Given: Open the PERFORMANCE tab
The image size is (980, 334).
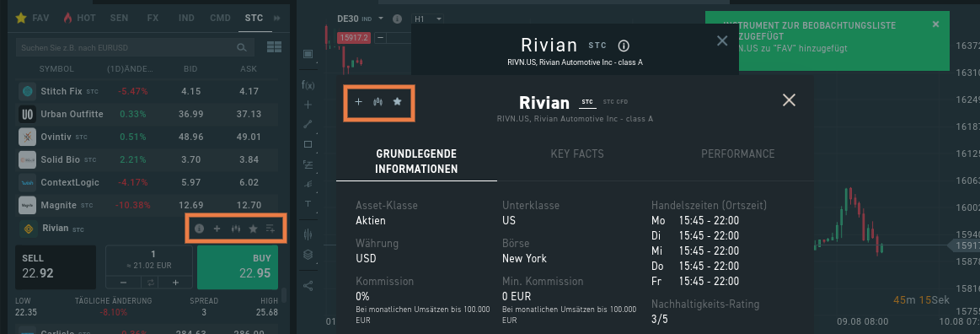Looking at the screenshot, I should point(737,154).
